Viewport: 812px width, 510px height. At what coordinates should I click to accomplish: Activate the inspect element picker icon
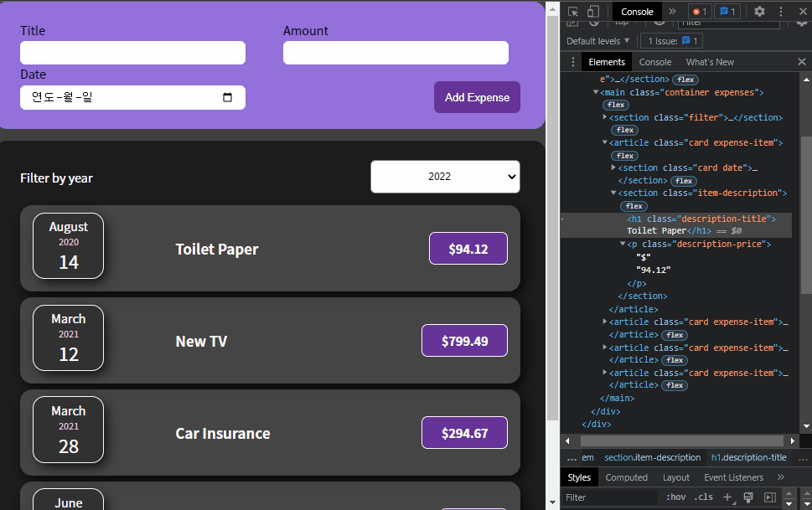tap(572, 12)
